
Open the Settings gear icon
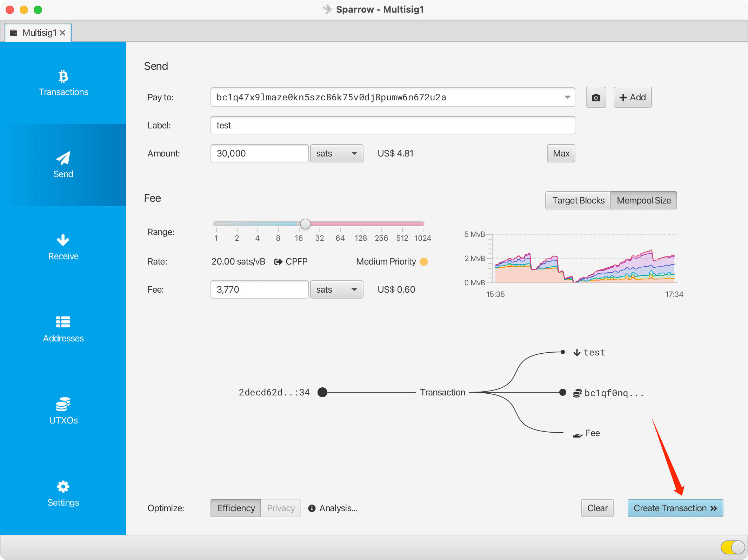[x=63, y=486]
